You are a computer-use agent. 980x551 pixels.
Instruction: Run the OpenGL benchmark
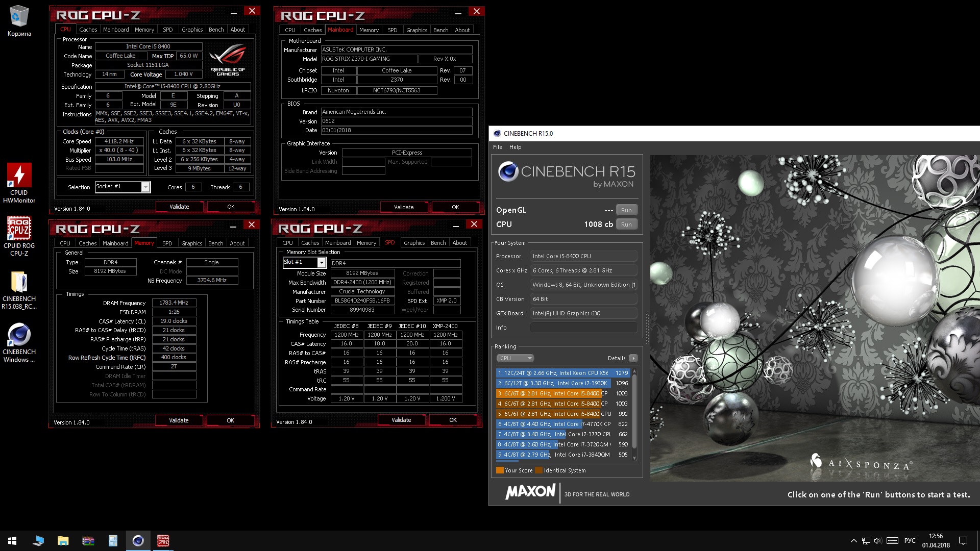pyautogui.click(x=626, y=210)
